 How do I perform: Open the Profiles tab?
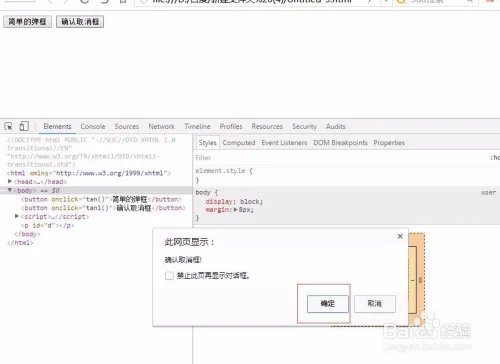(231, 127)
